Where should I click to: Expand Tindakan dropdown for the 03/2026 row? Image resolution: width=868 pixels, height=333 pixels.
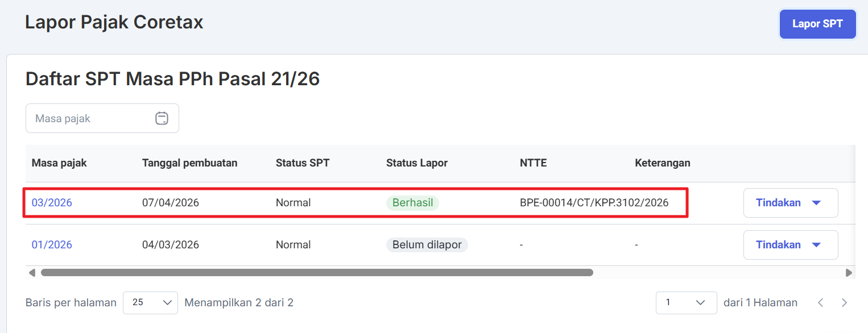(x=790, y=203)
